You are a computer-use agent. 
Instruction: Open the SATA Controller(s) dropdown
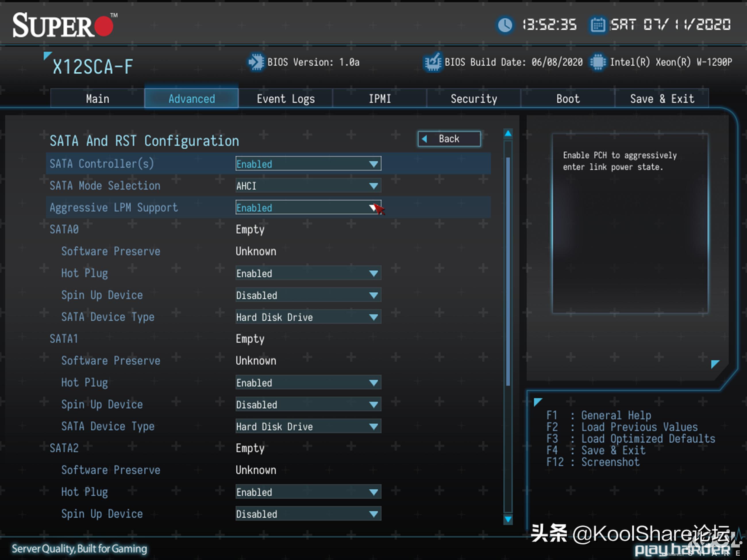(x=308, y=164)
